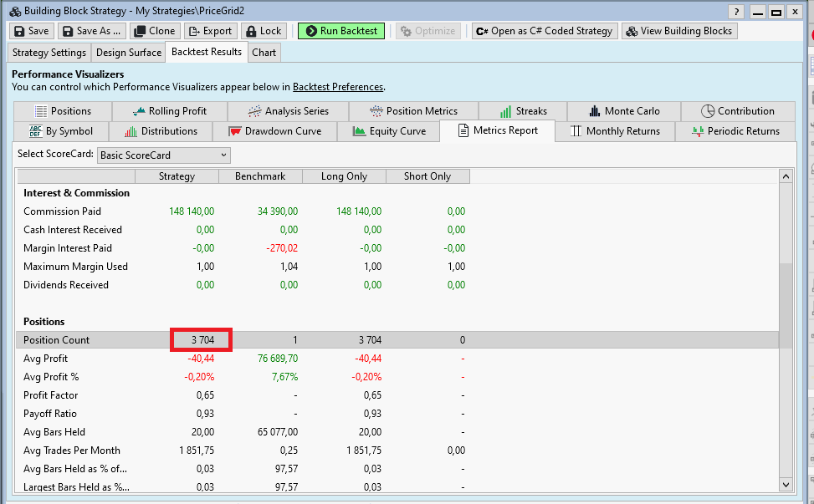Click Benchmark Margin Interest value -270,02
The image size is (814, 504).
283,248
